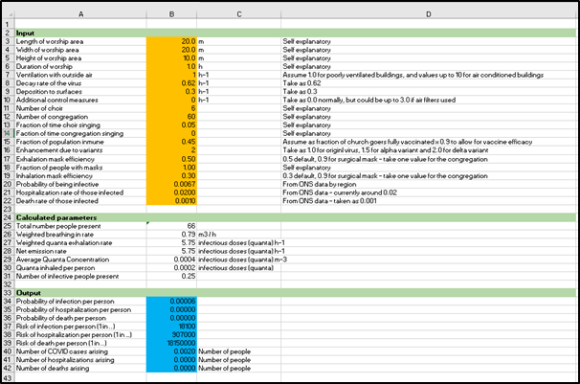Click note 'From ONS data by region'
This screenshot has height=384, width=580.
coord(319,184)
